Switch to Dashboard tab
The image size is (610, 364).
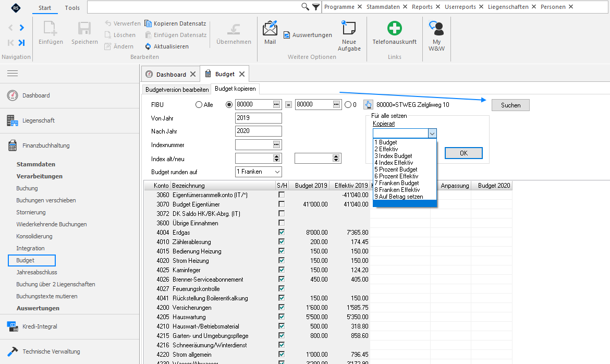170,75
